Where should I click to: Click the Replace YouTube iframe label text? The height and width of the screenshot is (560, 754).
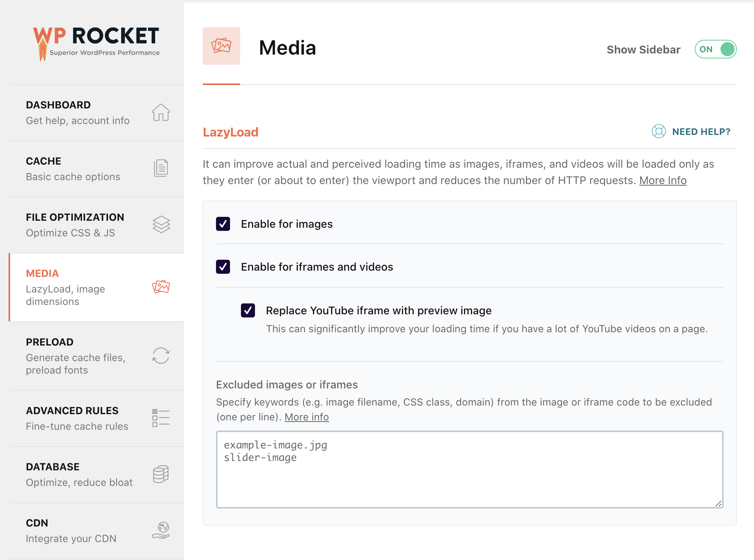(x=379, y=310)
